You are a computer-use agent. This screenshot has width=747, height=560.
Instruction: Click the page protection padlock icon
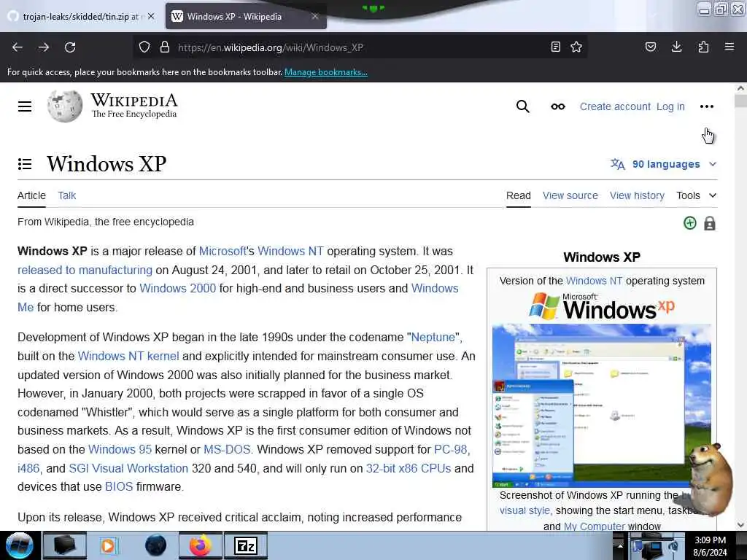point(710,223)
